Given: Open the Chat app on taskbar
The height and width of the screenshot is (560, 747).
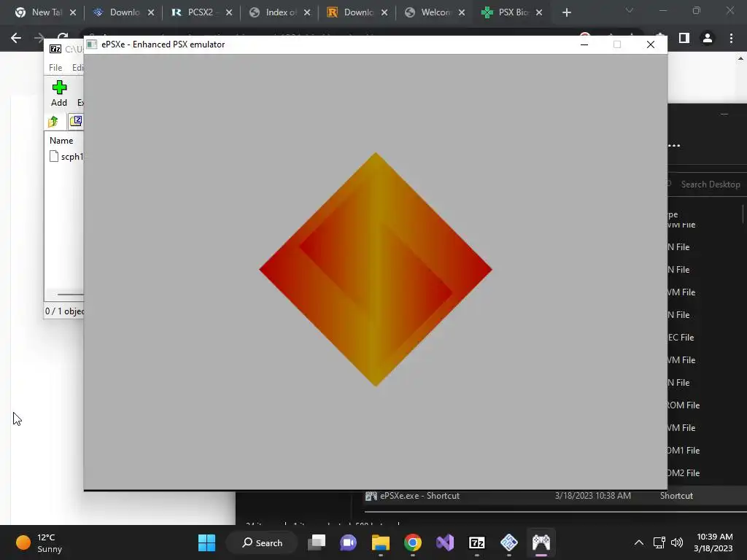Looking at the screenshot, I should point(348,542).
